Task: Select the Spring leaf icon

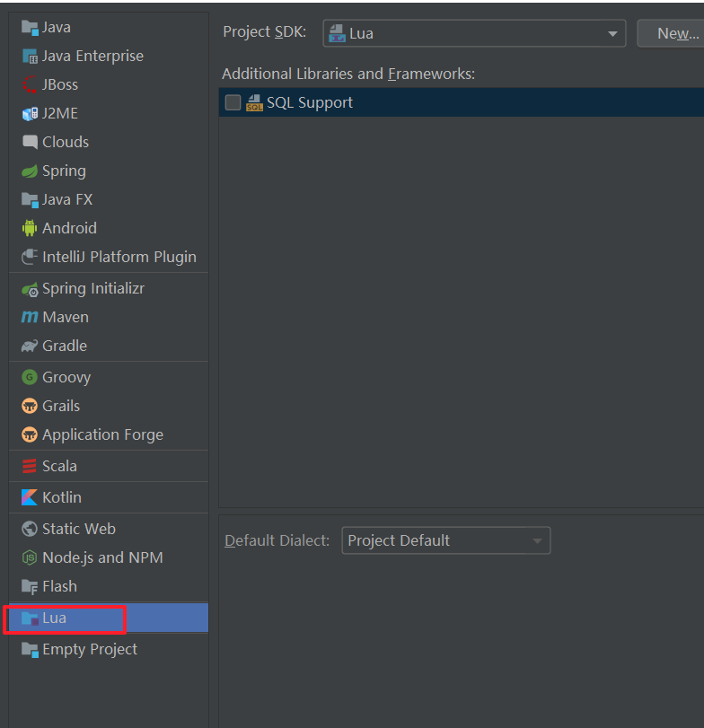Action: pos(30,171)
